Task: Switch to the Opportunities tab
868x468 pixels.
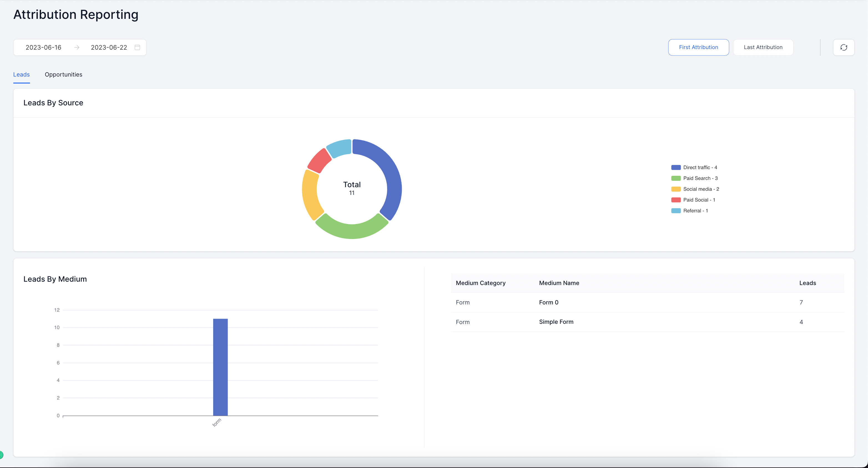Action: [63, 74]
